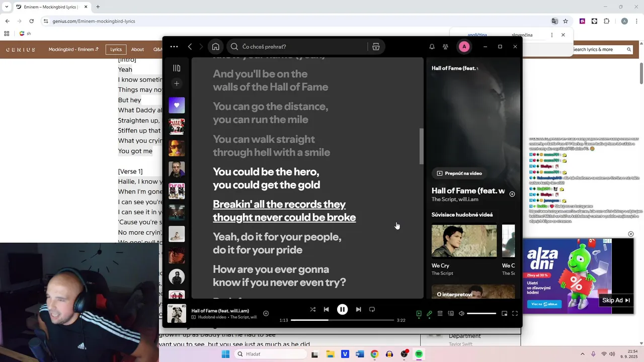This screenshot has height=362, width=644.
Task: Toggle shuffle playback
Action: pos(313,309)
